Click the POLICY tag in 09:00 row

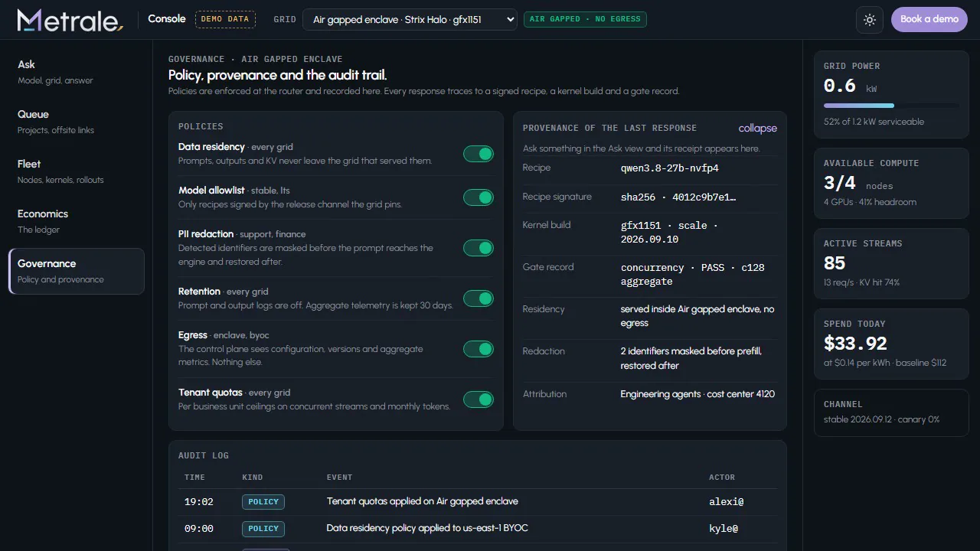tap(263, 529)
